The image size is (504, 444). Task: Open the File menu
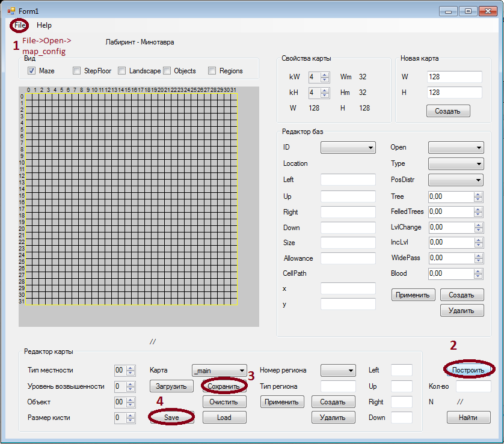(20, 25)
